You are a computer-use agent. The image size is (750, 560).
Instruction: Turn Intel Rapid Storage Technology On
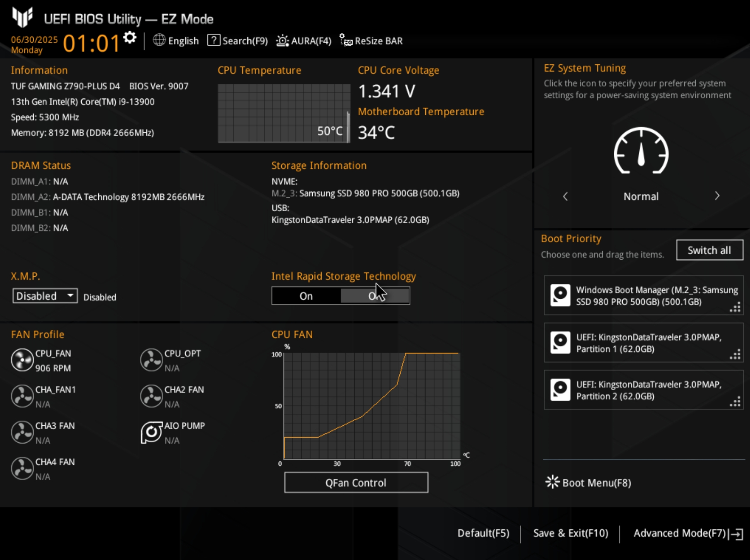click(x=306, y=296)
